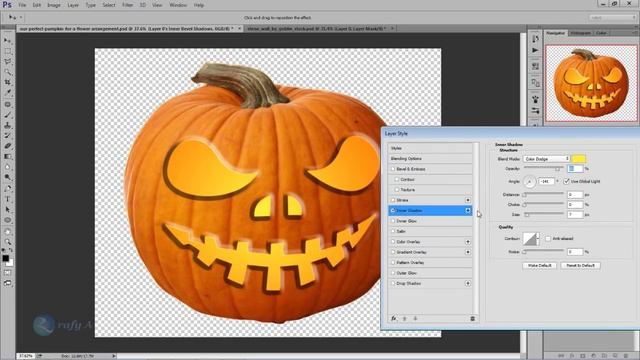The image size is (640, 360).
Task: Select the Clone Stamp tool
Action: click(x=7, y=125)
